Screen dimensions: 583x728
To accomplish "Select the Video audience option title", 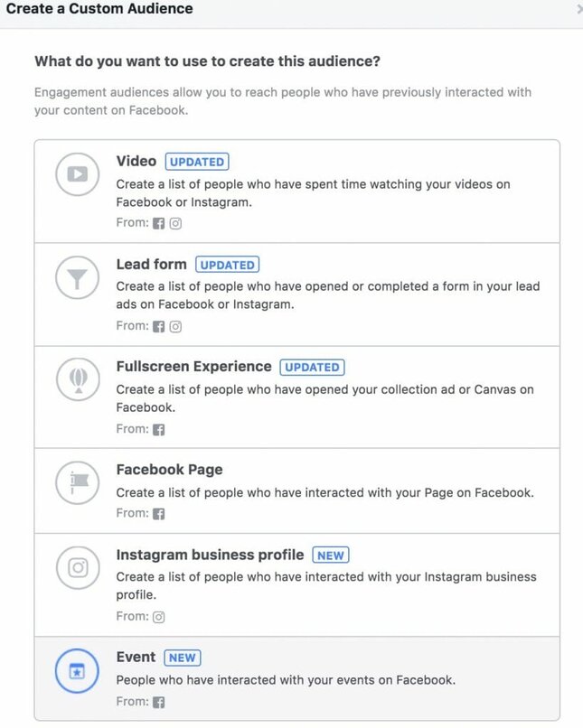I will click(136, 161).
